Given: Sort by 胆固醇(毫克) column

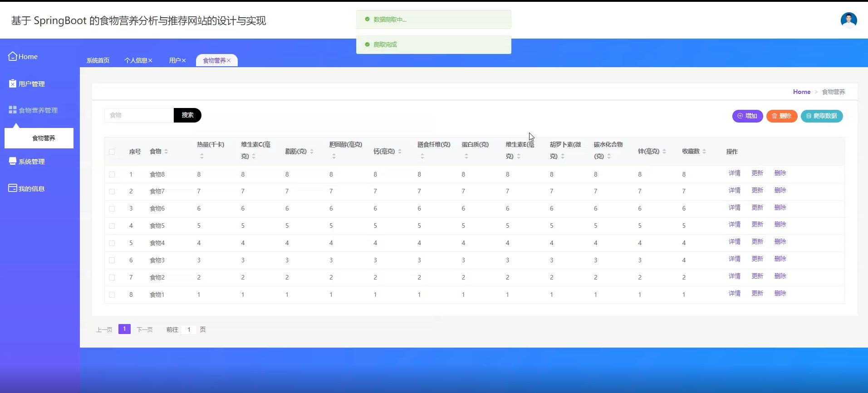Looking at the screenshot, I should pyautogui.click(x=334, y=156).
